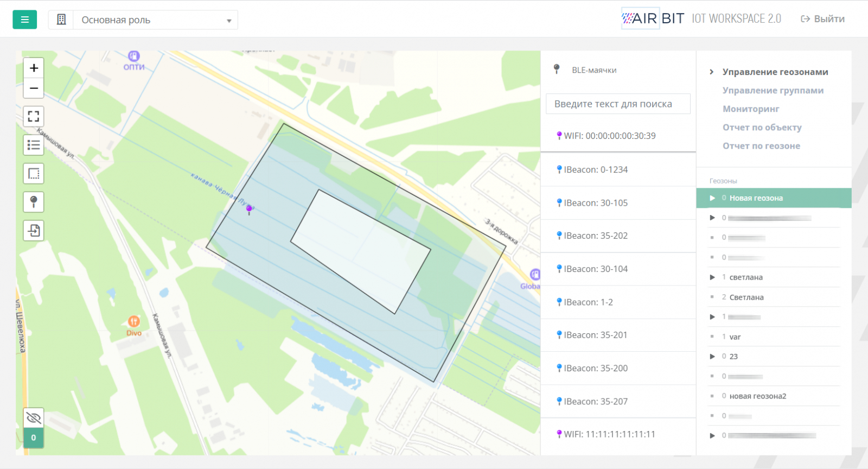Screen dimensions: 868x469
Task: Open Отчет по объекту menu item
Action: (x=762, y=127)
